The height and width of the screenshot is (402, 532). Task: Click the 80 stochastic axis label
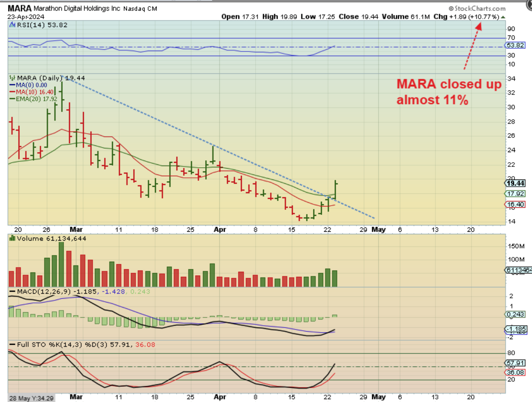point(511,353)
